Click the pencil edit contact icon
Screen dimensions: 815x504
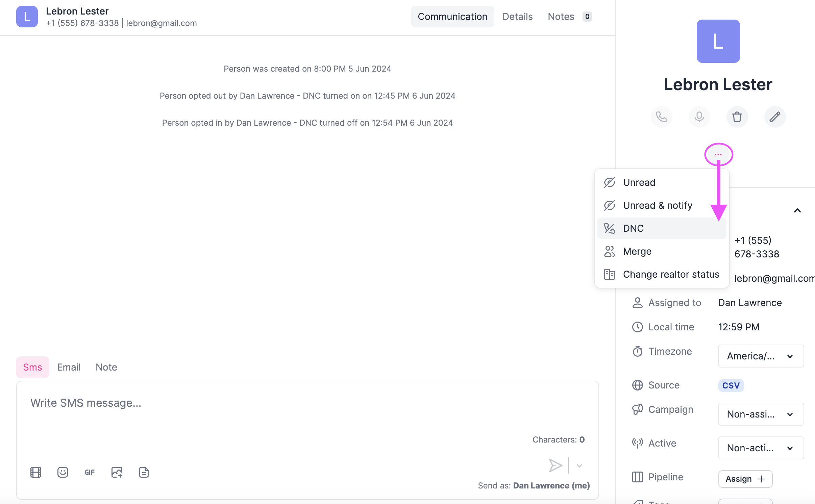pos(775,117)
